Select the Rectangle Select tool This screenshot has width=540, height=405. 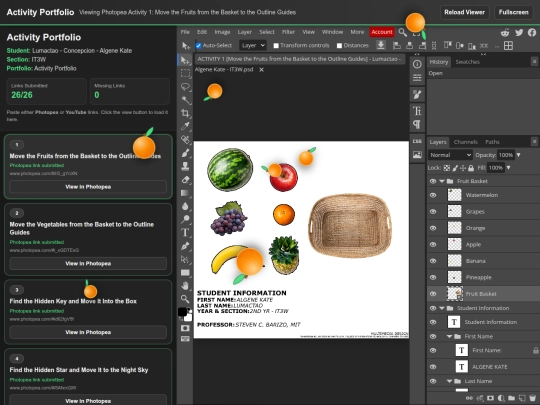tap(185, 73)
